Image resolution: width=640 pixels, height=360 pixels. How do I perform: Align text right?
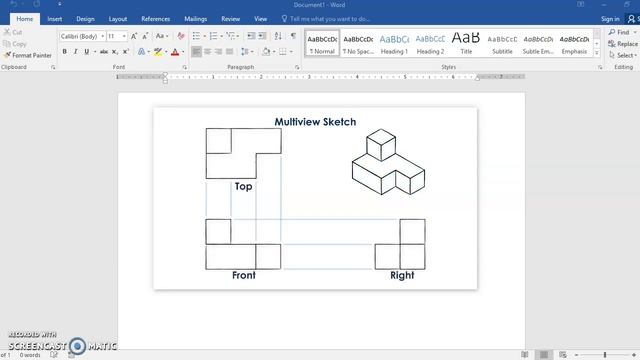pyautogui.click(x=218, y=52)
